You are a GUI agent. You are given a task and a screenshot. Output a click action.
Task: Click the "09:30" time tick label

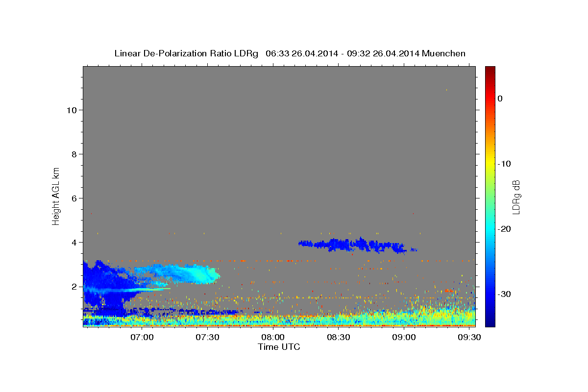click(469, 338)
